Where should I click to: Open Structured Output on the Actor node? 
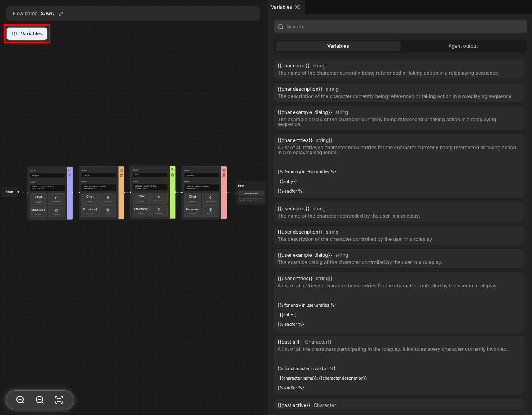(141, 211)
